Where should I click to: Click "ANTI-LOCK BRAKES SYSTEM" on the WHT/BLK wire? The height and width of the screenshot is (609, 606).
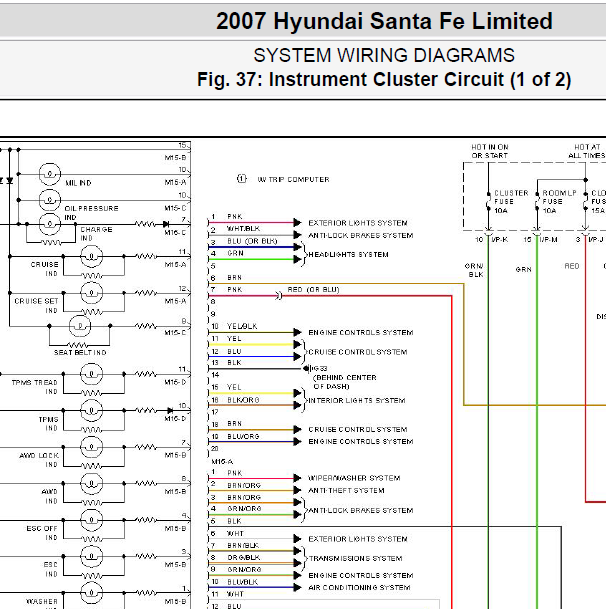click(x=360, y=235)
